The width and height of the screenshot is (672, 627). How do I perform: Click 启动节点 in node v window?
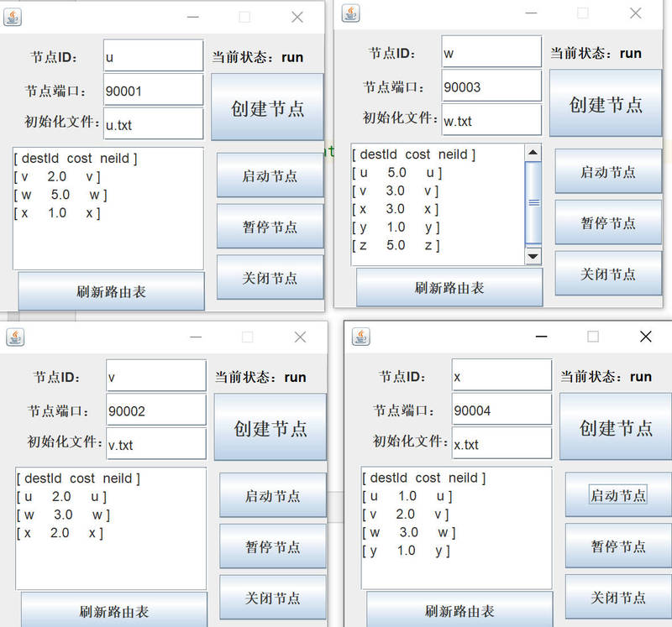click(273, 495)
